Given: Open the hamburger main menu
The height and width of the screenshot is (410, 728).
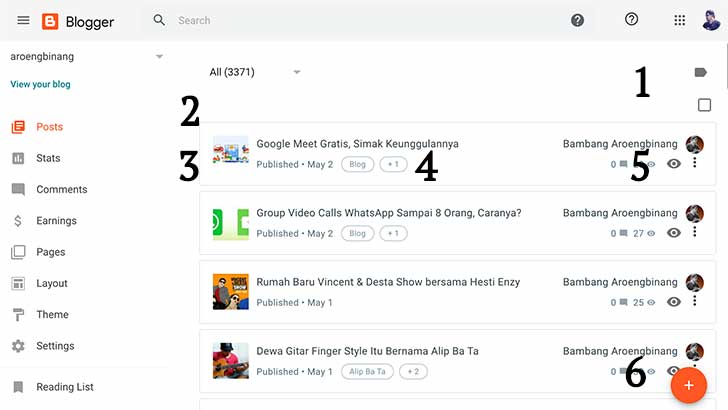Looking at the screenshot, I should point(23,20).
